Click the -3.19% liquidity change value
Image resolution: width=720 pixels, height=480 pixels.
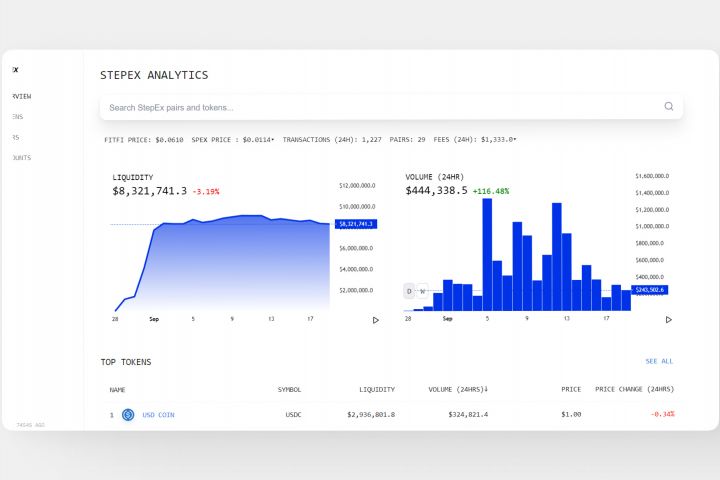click(206, 192)
